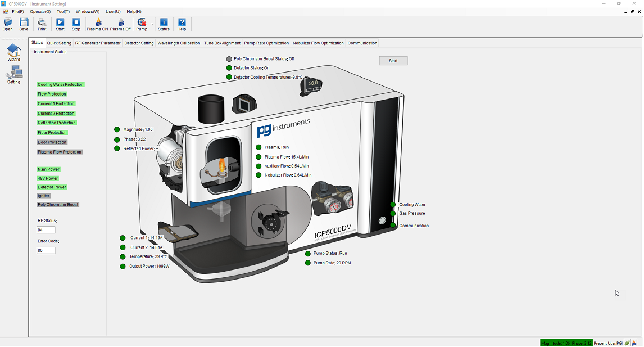
Task: Click the Present User:PGI status bar text
Action: point(608,343)
